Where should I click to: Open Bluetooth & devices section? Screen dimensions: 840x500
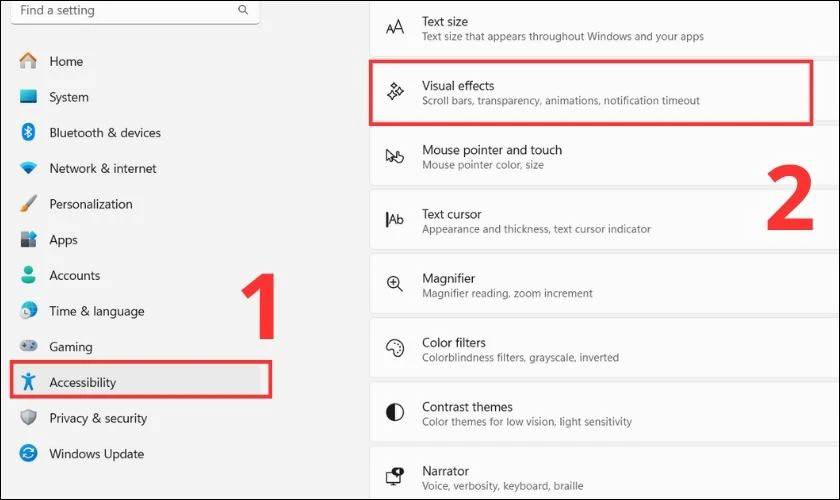[x=135, y=132]
